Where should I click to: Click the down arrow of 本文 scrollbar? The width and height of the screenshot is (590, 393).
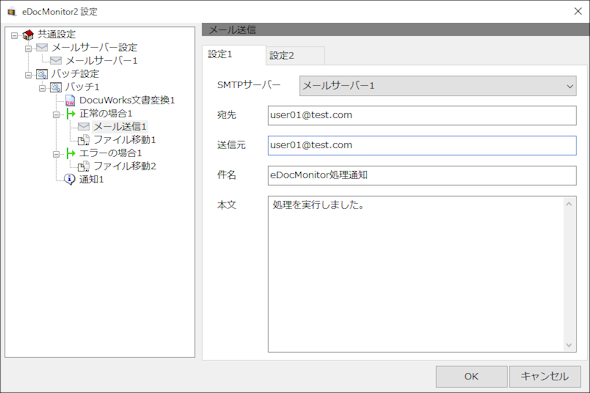(569, 345)
